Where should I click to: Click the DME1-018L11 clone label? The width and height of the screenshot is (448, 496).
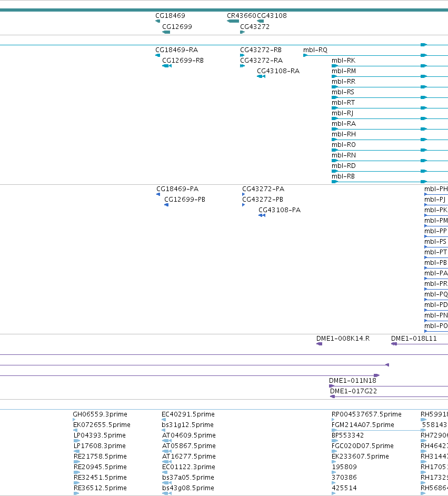(414, 339)
